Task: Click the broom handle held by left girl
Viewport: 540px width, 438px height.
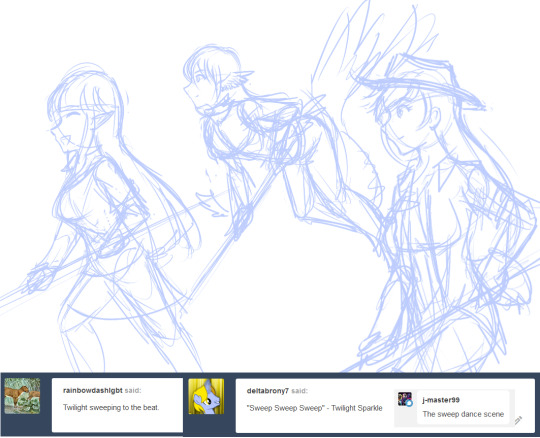Action: (x=103, y=248)
